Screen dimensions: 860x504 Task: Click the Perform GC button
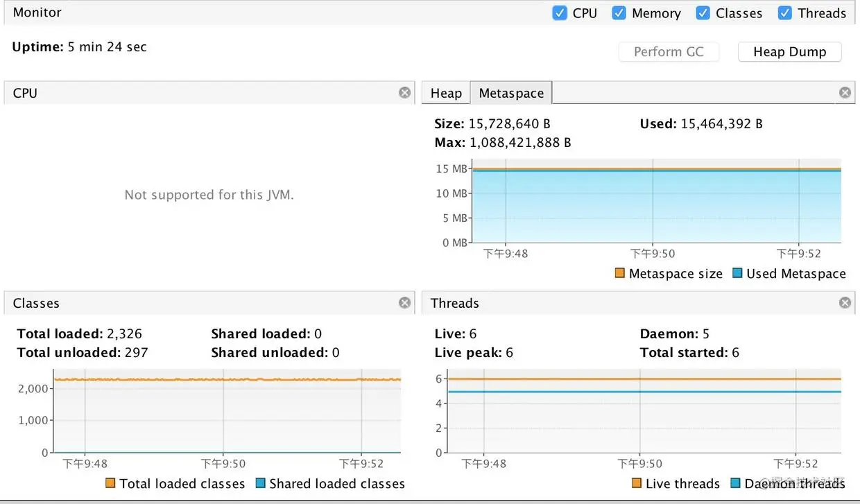point(669,52)
